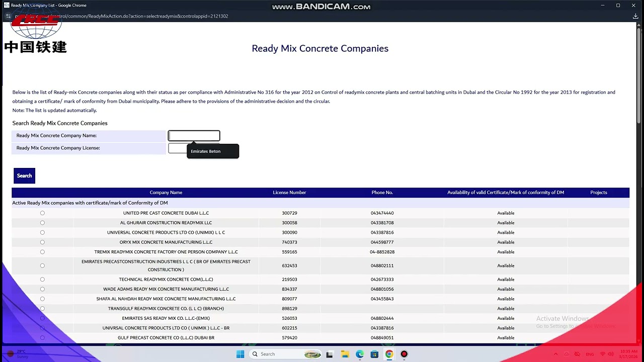Open Task View from the taskbar

(330, 354)
